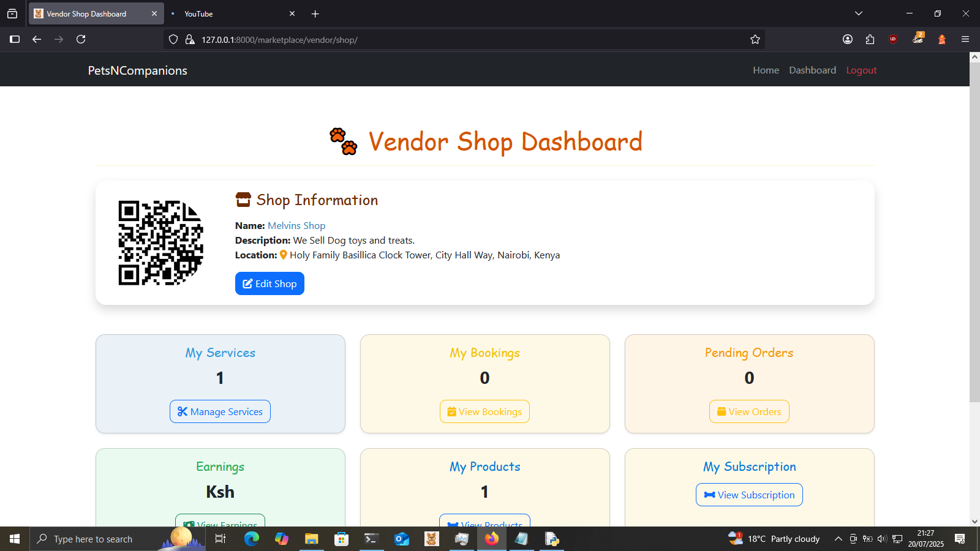Click the My Products heading
This screenshot has width=980, height=551.
pos(484,467)
